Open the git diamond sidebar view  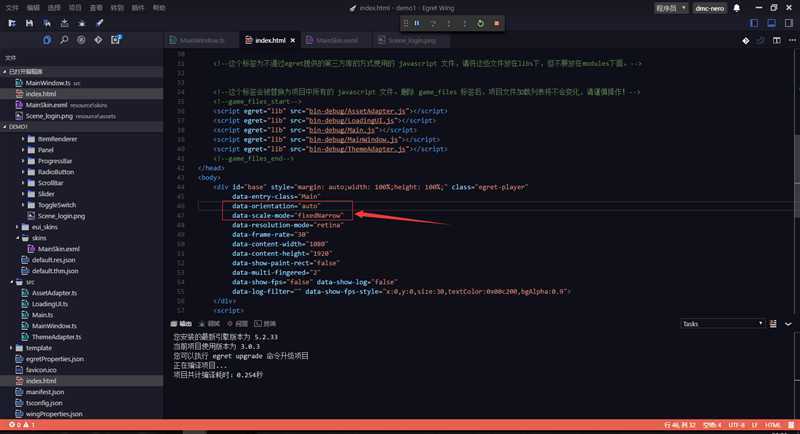pyautogui.click(x=98, y=40)
